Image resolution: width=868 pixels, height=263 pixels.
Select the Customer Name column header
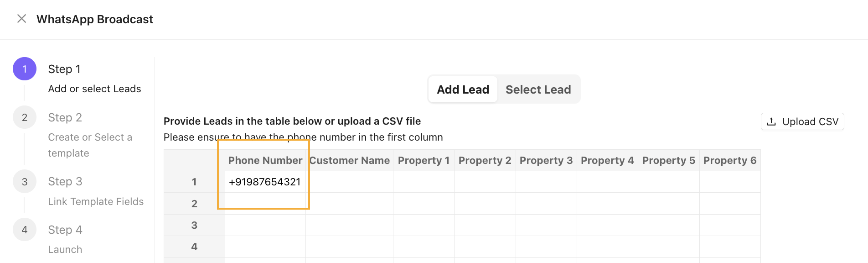pyautogui.click(x=349, y=160)
